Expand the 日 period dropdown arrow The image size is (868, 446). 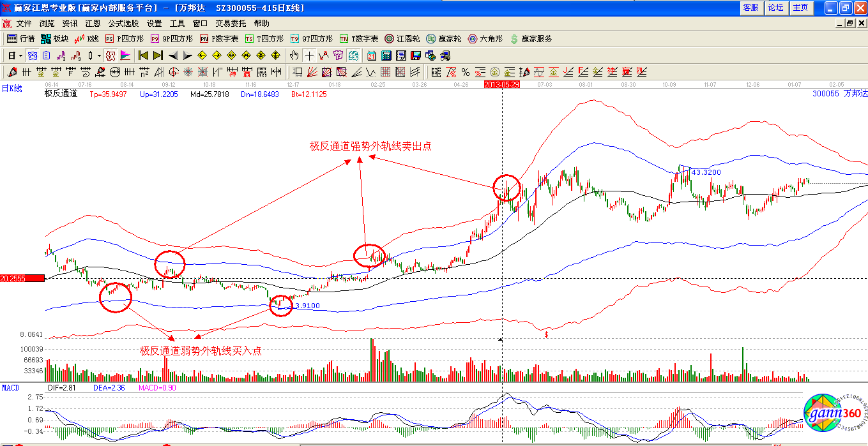tap(20, 56)
